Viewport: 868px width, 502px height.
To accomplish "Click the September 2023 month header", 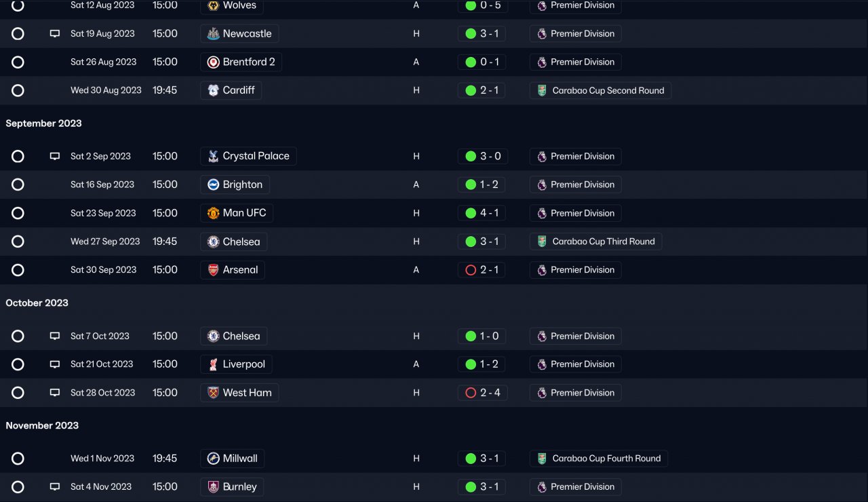I will 43,123.
